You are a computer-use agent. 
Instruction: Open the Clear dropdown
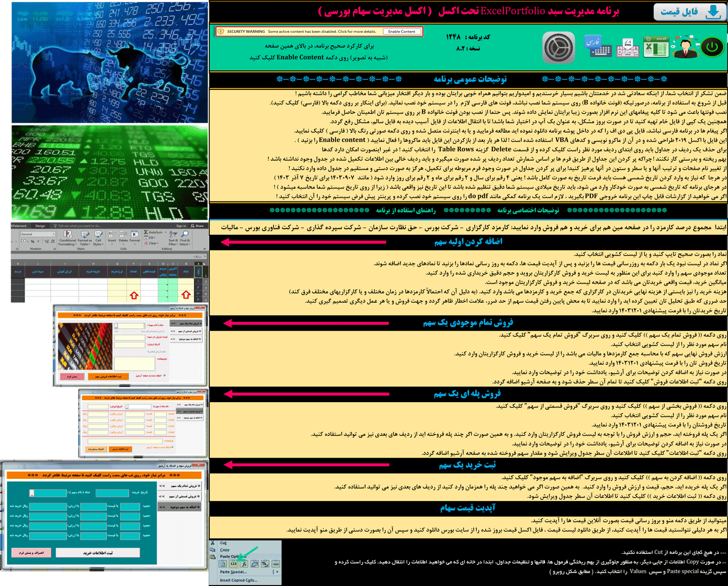click(152, 243)
